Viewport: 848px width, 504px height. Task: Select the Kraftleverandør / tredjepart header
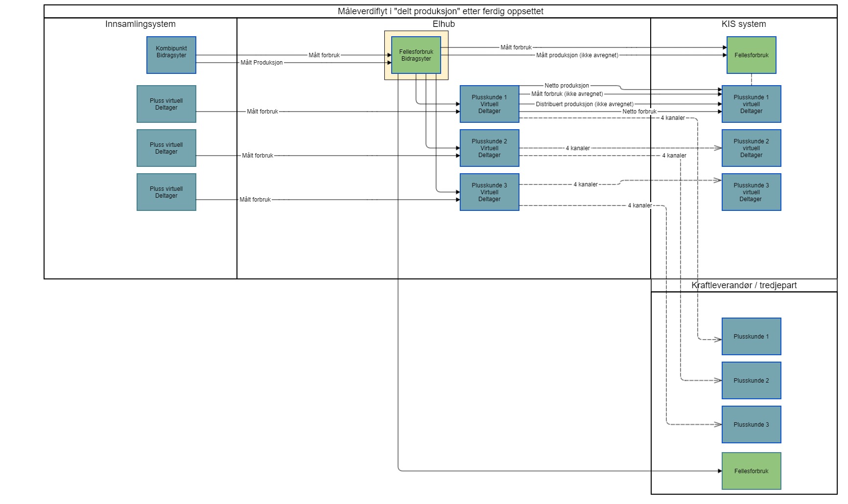744,285
